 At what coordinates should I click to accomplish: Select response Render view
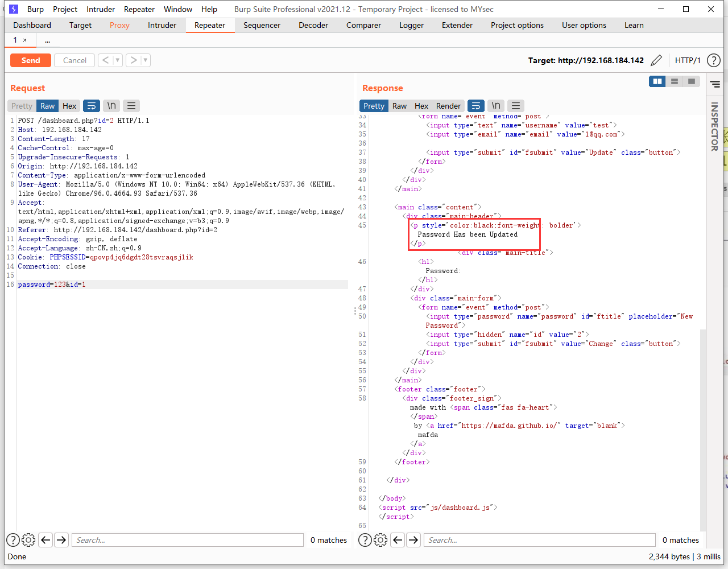click(448, 106)
